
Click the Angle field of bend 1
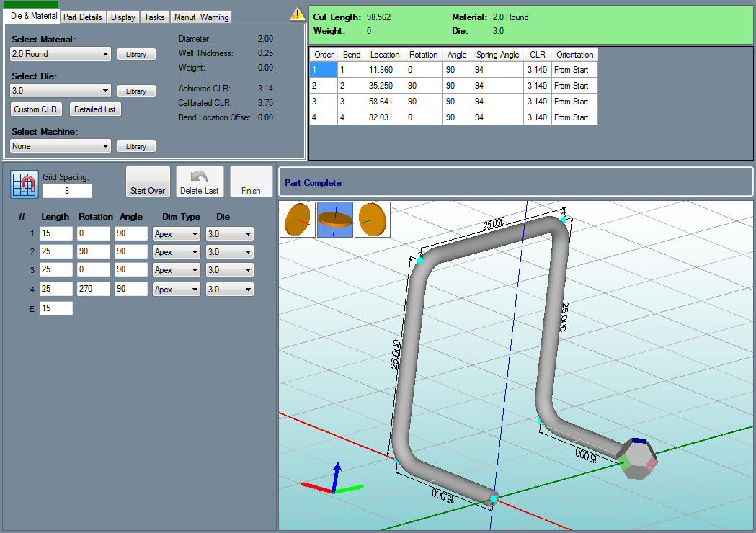[x=131, y=234]
